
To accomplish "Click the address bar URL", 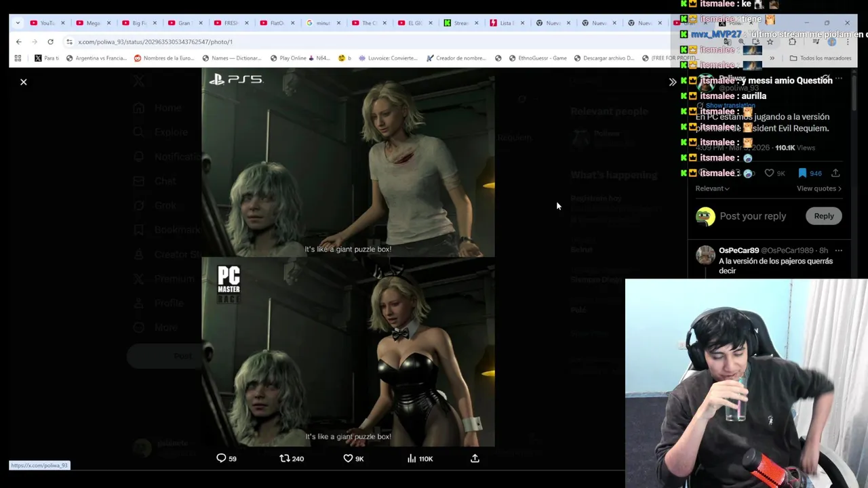I will 155,42.
